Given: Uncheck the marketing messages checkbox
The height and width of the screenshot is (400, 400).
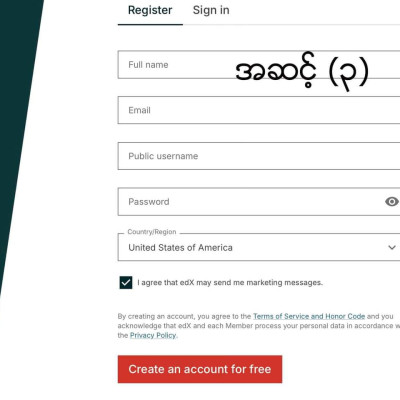Looking at the screenshot, I should click(x=126, y=282).
